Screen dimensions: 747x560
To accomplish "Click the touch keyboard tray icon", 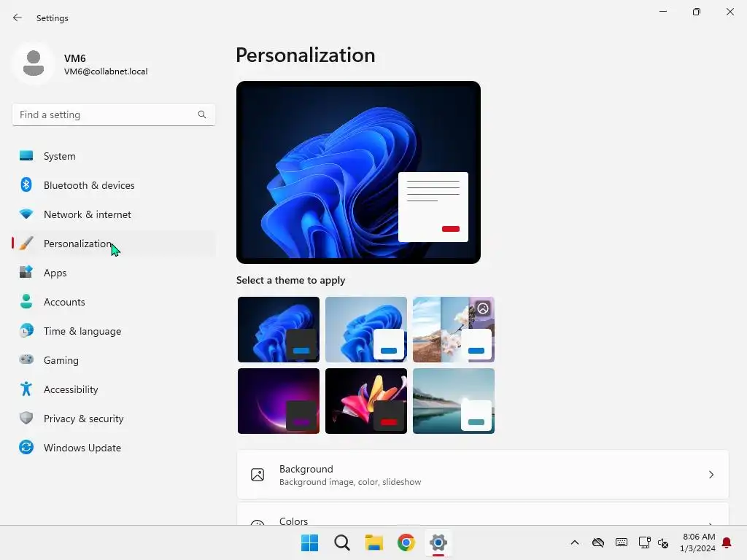I will click(622, 542).
